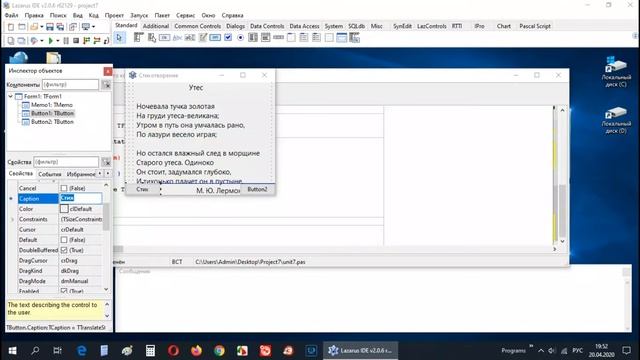The height and width of the screenshot is (360, 640).
Task: Click the Save floppy disk icon
Action: pyautogui.click(x=50, y=27)
